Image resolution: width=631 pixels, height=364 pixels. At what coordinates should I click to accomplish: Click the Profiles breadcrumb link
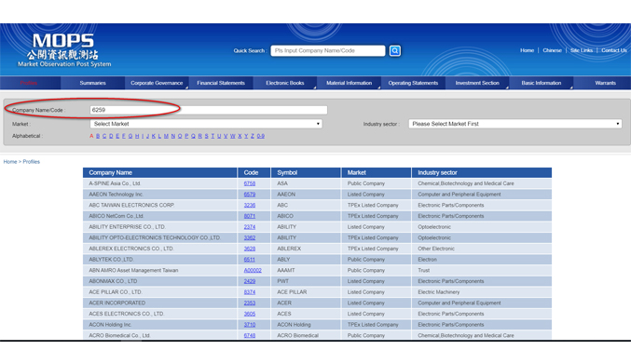tap(32, 161)
